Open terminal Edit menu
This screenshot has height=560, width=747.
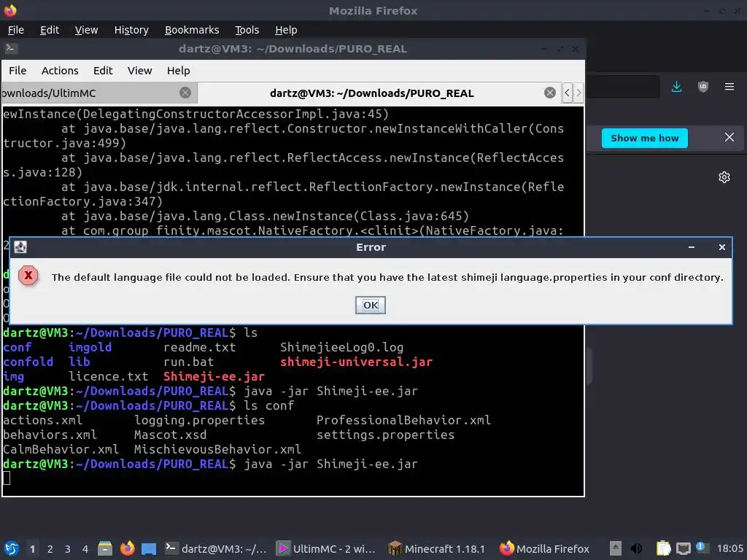[103, 71]
